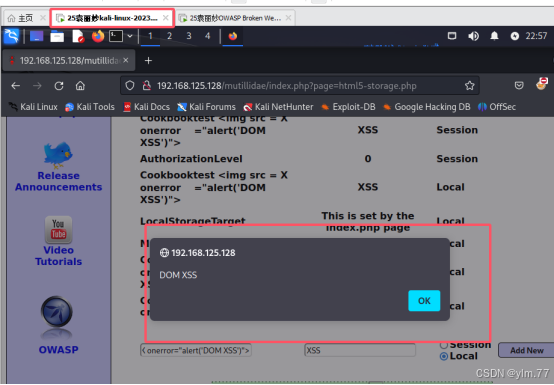
Task: Open the Kali Docs bookmark
Action: [x=146, y=107]
